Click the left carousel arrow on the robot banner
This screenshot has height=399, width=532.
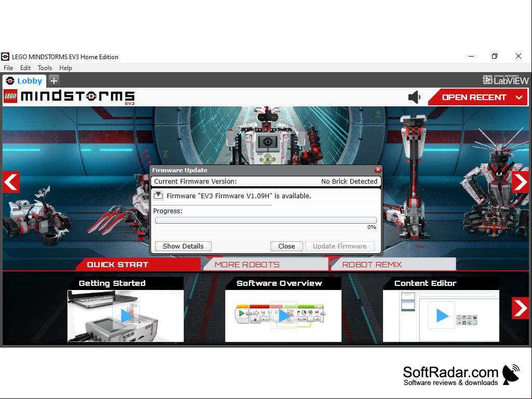pos(11,182)
